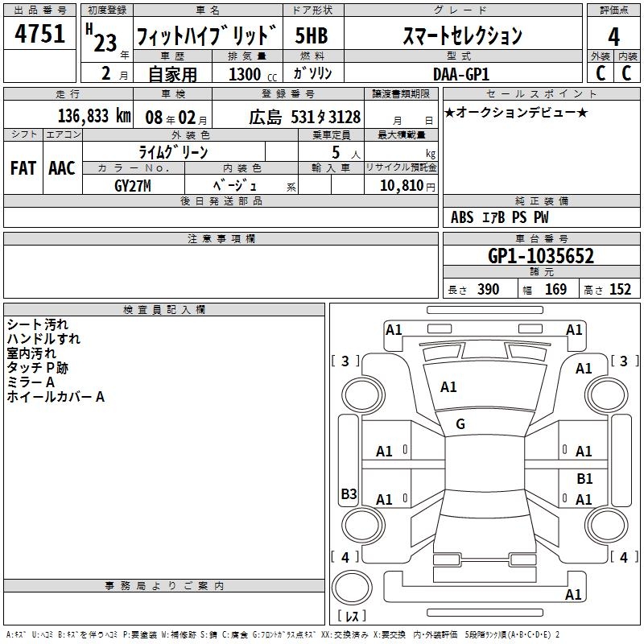This screenshot has height=644, width=644.
Task: Click the 譲渡書類期限 header label
Action: 401,93
